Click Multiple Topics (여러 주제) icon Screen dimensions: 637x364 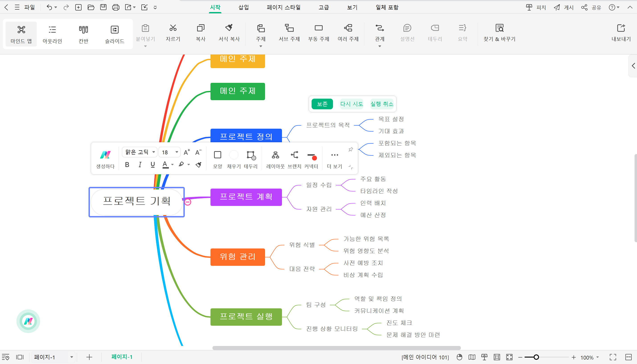click(x=348, y=28)
